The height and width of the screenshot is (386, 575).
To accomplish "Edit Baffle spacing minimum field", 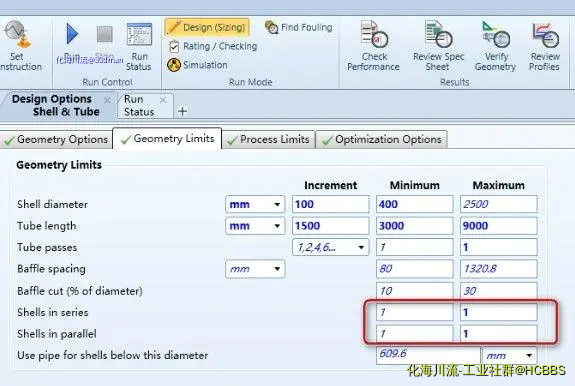I will pyautogui.click(x=414, y=269).
